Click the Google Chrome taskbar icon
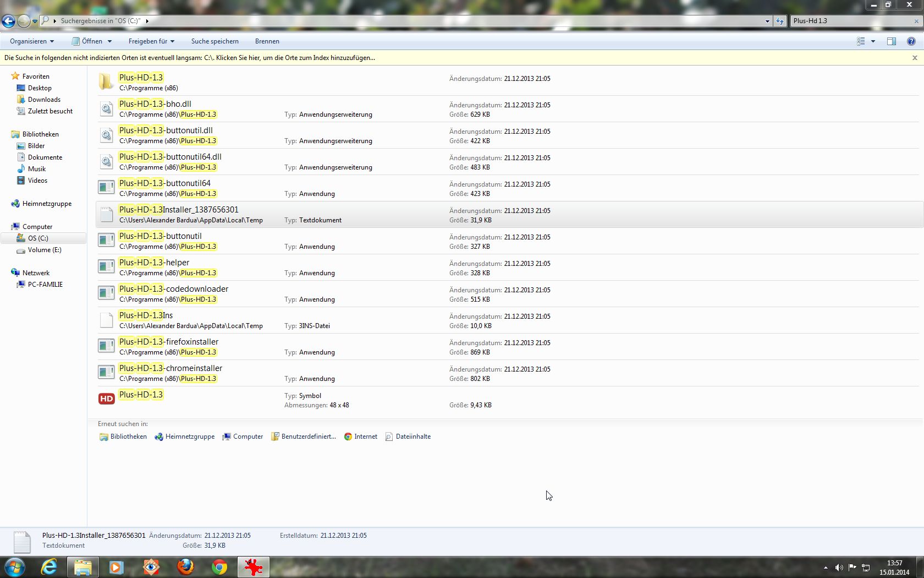 219,566
